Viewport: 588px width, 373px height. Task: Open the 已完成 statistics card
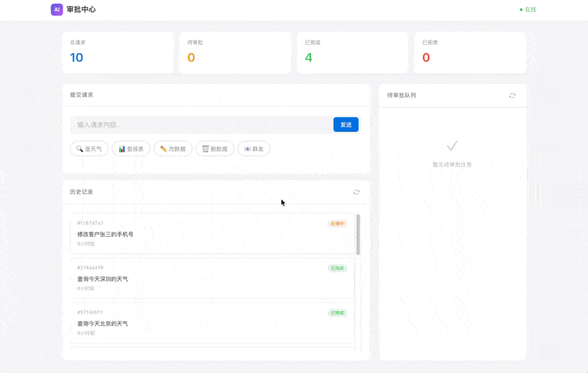click(x=352, y=52)
